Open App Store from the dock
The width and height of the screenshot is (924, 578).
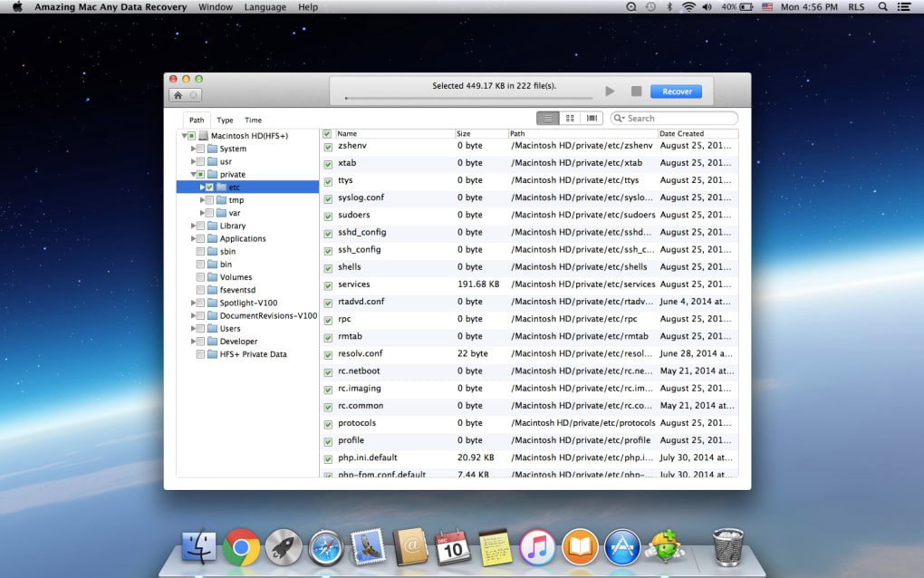(622, 547)
